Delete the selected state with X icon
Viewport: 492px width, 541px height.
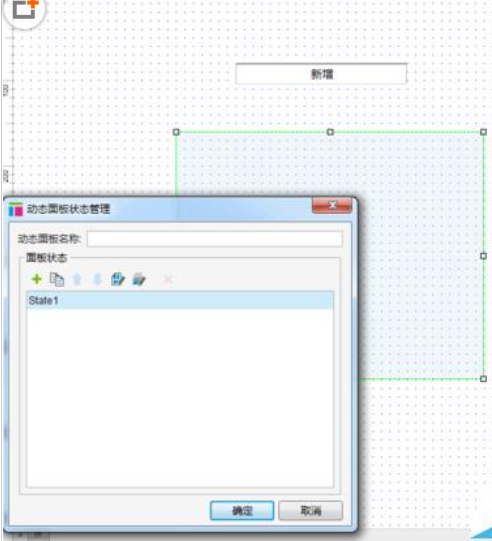pos(168,279)
